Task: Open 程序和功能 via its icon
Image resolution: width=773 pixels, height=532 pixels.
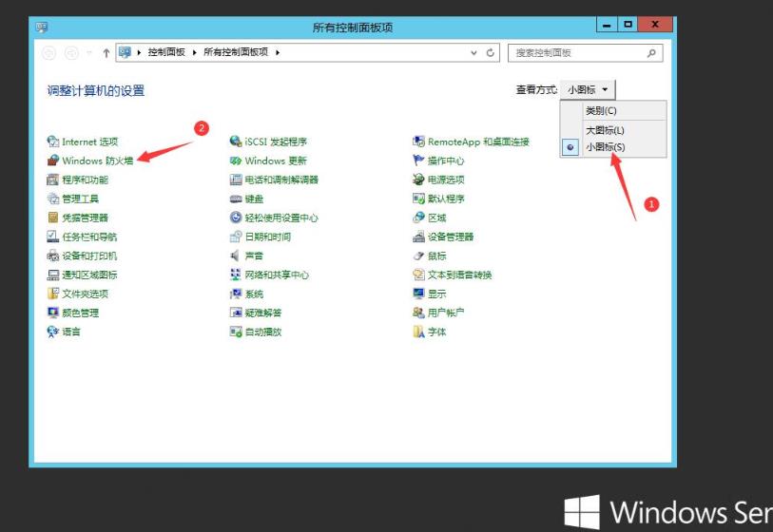Action: 52,180
